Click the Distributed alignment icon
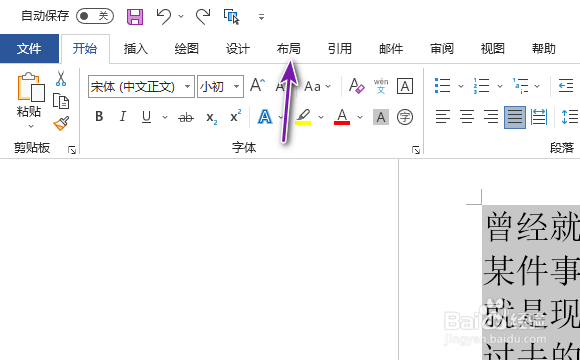This screenshot has height=360, width=580. pyautogui.click(x=539, y=117)
